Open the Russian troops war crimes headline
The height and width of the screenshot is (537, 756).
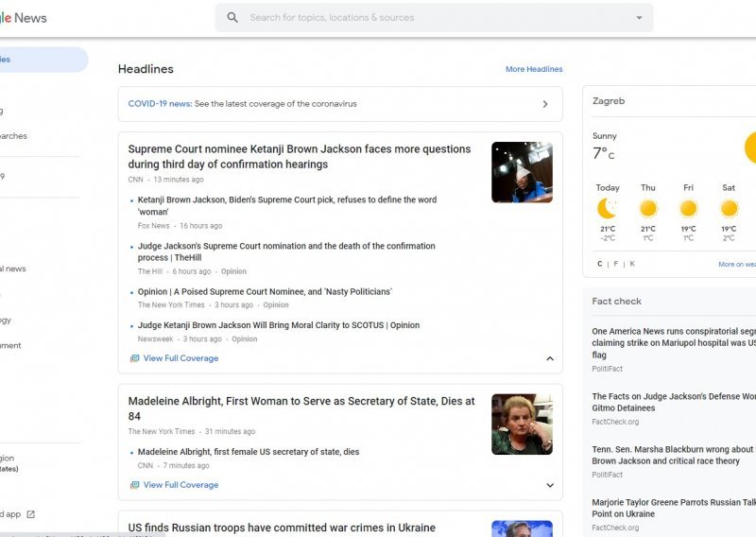click(x=282, y=528)
